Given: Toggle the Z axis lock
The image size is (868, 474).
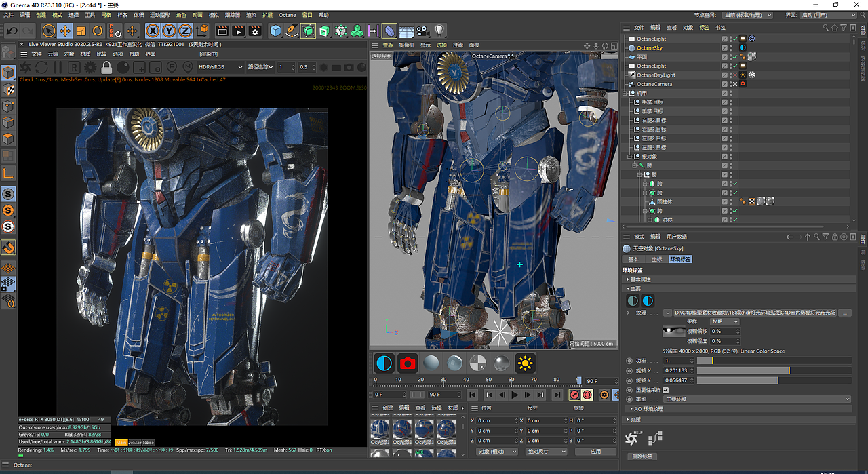Looking at the screenshot, I should click(x=185, y=31).
